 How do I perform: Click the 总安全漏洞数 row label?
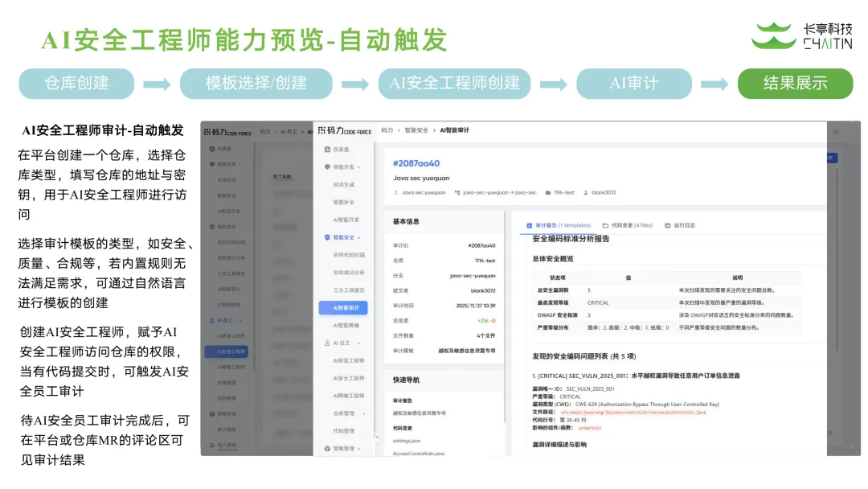pos(552,290)
